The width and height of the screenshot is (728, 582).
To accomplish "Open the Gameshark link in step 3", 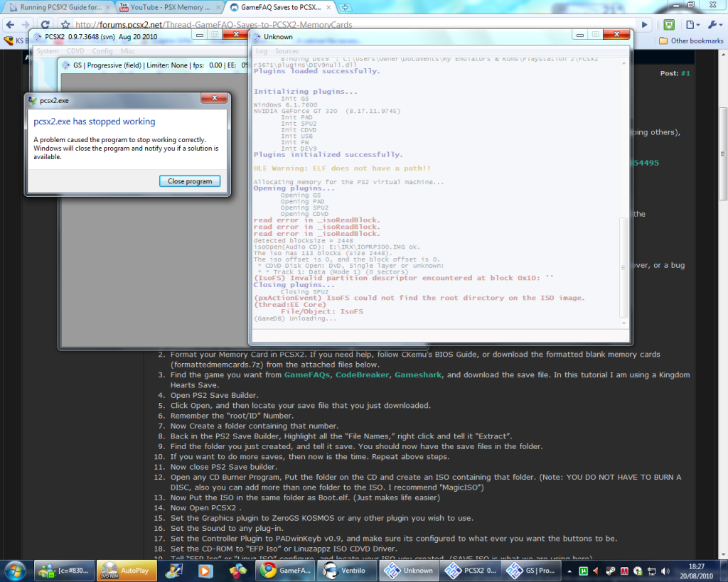I will click(418, 374).
